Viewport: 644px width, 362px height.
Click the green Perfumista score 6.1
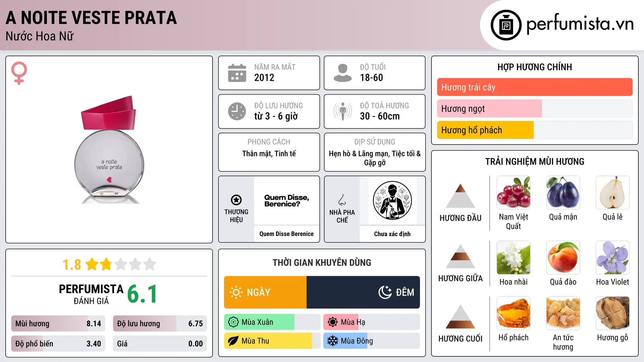(142, 294)
